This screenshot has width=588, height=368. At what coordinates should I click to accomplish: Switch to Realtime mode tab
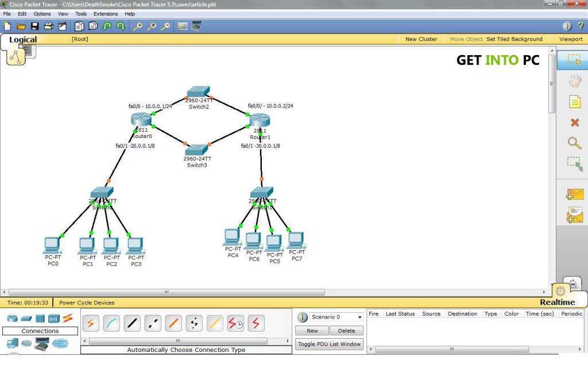coord(557,302)
